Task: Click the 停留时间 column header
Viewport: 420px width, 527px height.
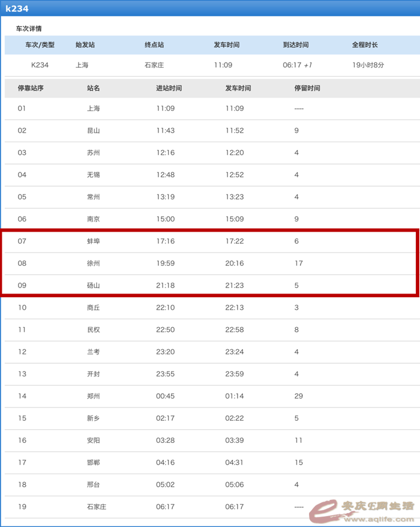Action: 307,88
